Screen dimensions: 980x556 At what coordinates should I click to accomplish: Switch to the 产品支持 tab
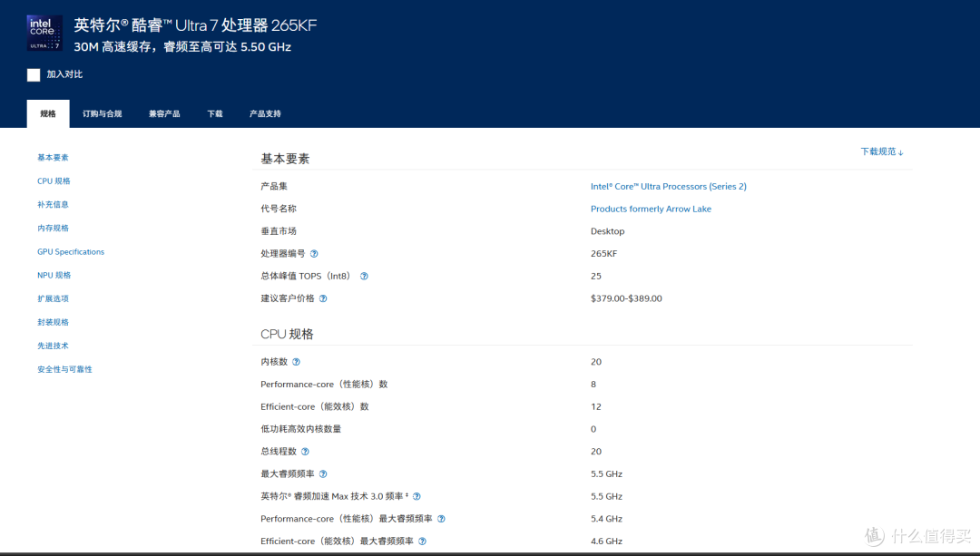(x=265, y=113)
